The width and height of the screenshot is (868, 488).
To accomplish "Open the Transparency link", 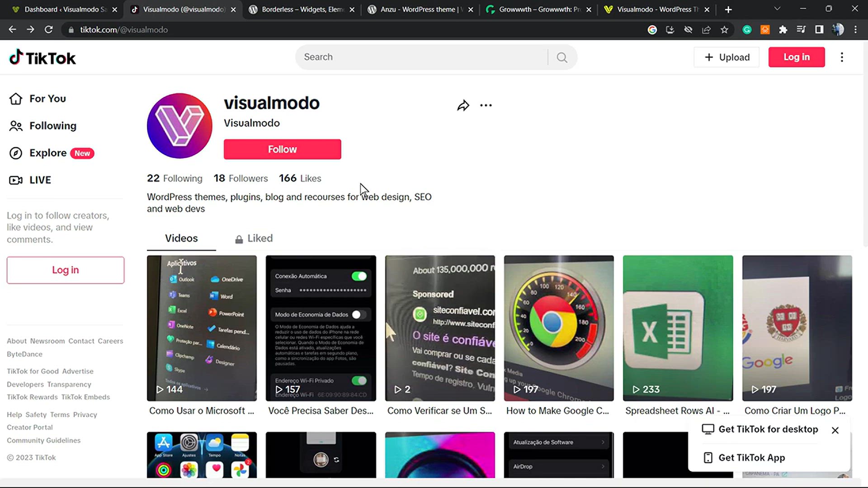I will [69, 385].
